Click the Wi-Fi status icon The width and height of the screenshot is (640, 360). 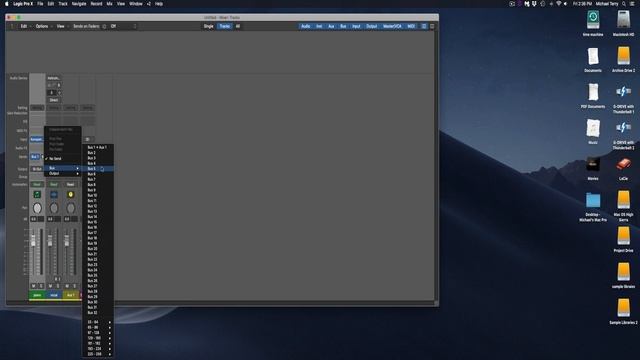tap(558, 4)
